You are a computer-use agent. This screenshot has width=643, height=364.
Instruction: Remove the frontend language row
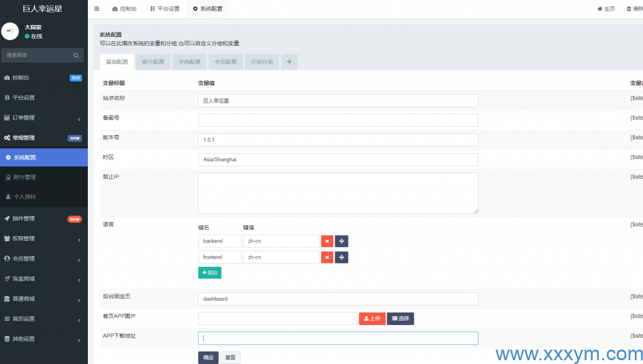pos(327,257)
